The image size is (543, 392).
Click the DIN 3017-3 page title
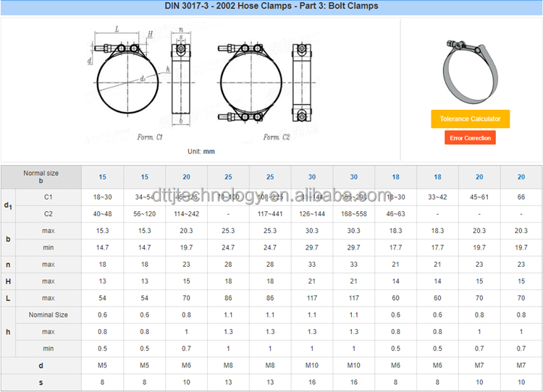pyautogui.click(x=271, y=7)
